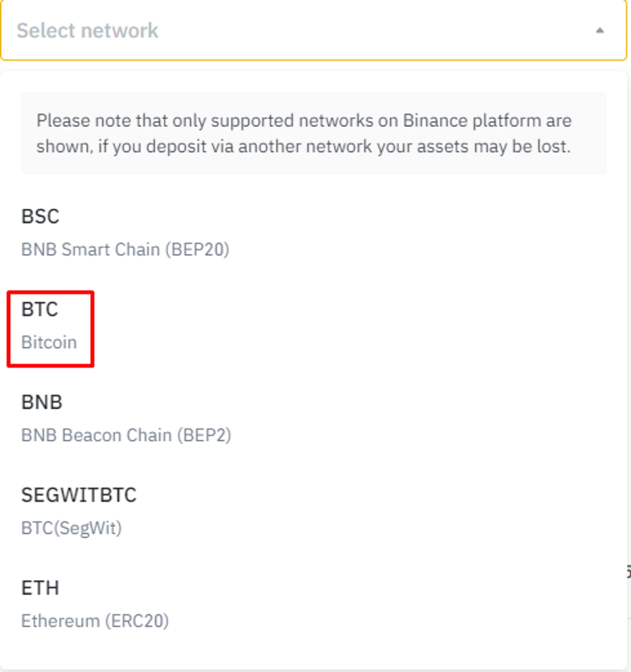Image resolution: width=631 pixels, height=672 pixels.
Task: Select BNB Smart Chain (BEP20) description
Action: pyautogui.click(x=125, y=249)
